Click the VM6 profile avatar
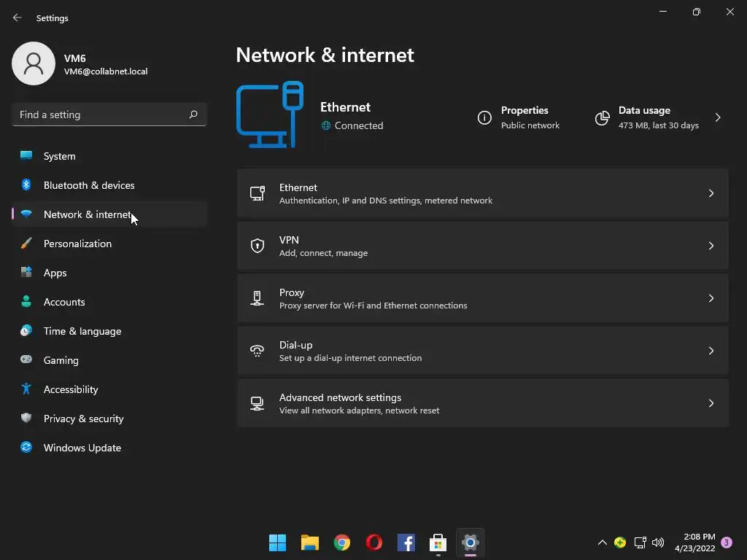The image size is (747, 560). (34, 63)
